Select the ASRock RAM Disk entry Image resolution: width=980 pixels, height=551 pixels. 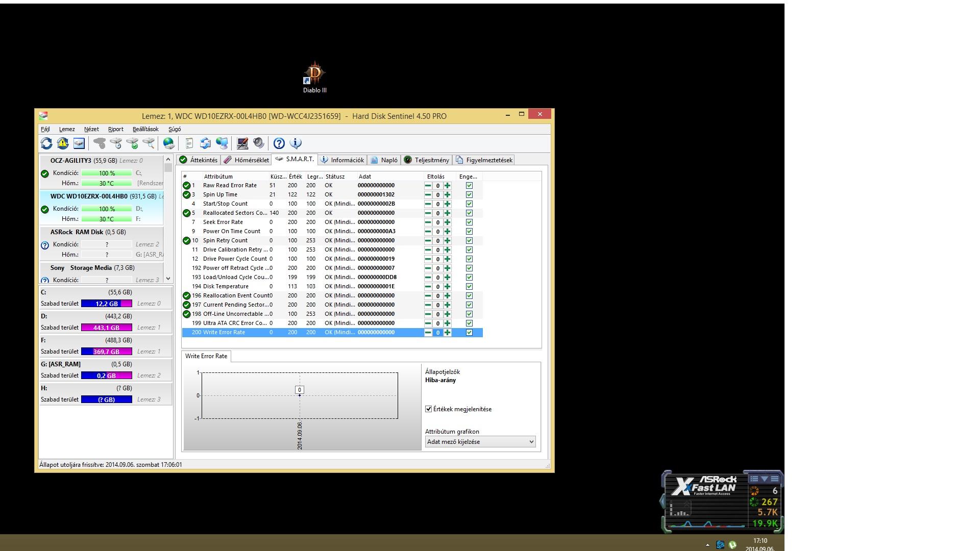[x=102, y=244]
